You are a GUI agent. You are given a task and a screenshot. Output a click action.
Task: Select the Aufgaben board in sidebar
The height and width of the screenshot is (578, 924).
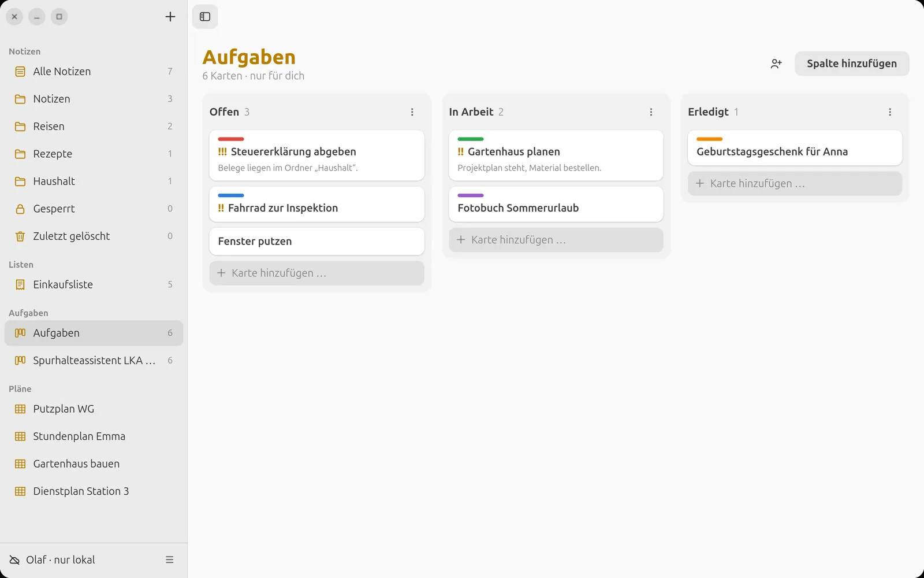94,333
